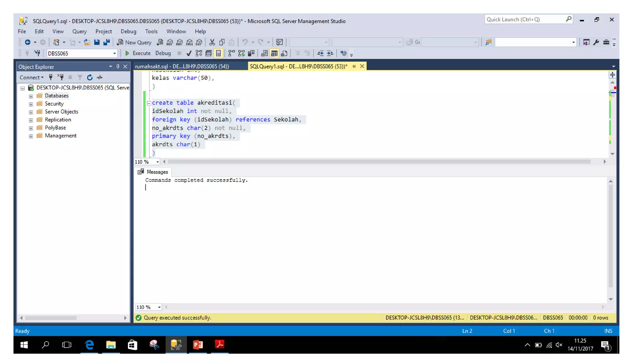Switch to rumahsakt.sql tab

click(x=182, y=66)
